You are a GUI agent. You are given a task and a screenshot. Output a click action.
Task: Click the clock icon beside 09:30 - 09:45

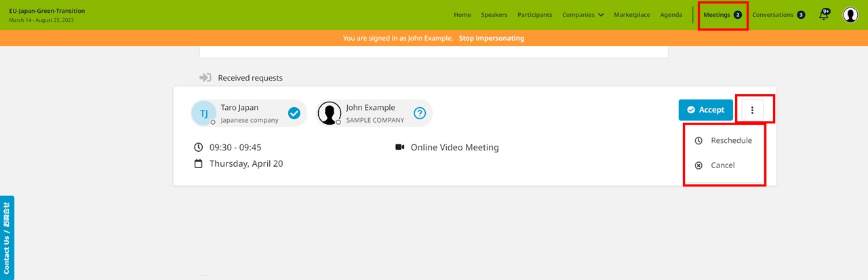(199, 147)
